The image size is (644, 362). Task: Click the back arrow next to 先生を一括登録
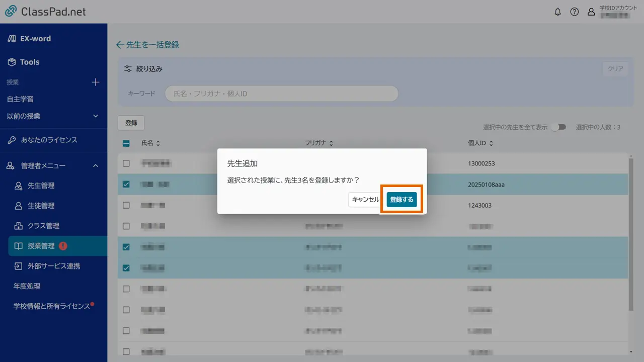[x=120, y=45]
